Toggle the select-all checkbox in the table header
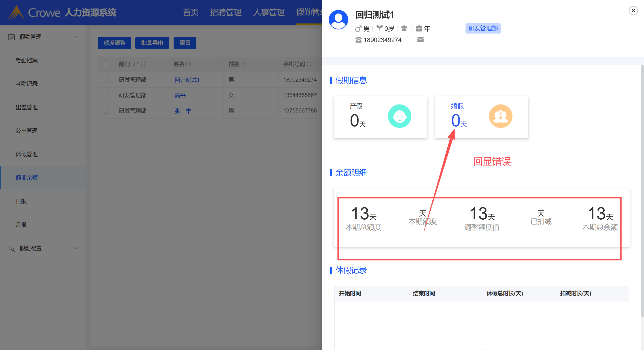 (x=106, y=64)
